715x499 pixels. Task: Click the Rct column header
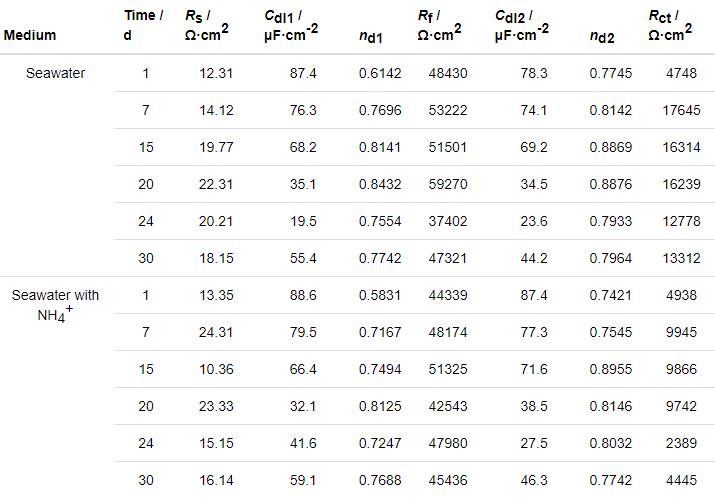click(x=670, y=25)
